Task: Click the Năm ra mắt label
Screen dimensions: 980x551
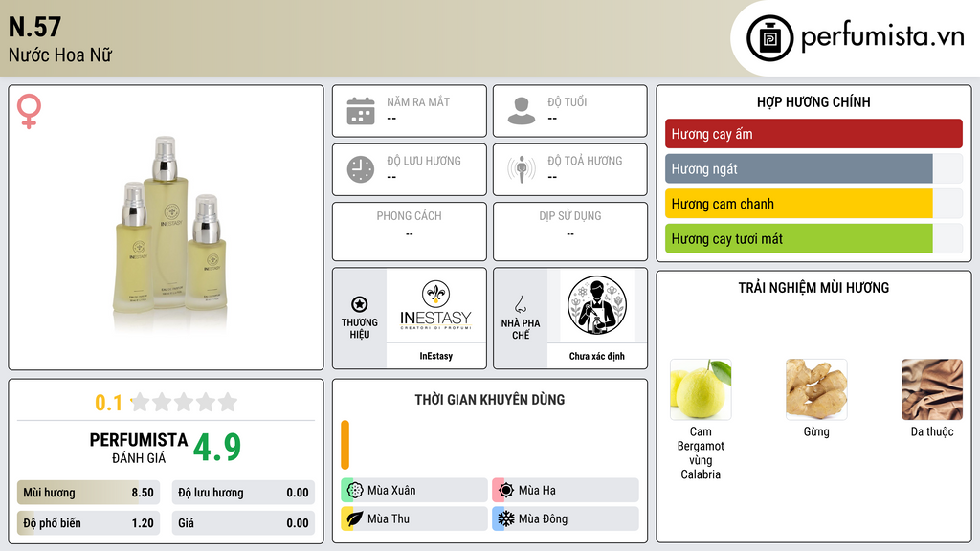Action: coord(418,101)
